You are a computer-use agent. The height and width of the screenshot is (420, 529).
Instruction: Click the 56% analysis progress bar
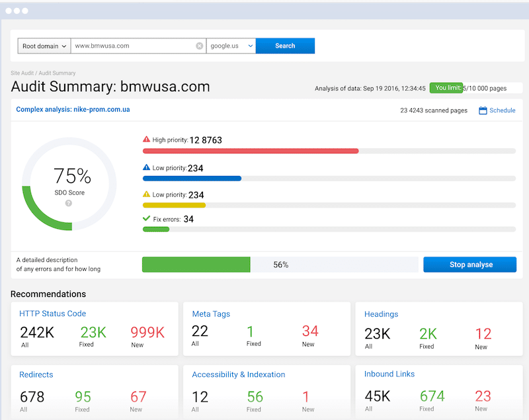pyautogui.click(x=280, y=265)
